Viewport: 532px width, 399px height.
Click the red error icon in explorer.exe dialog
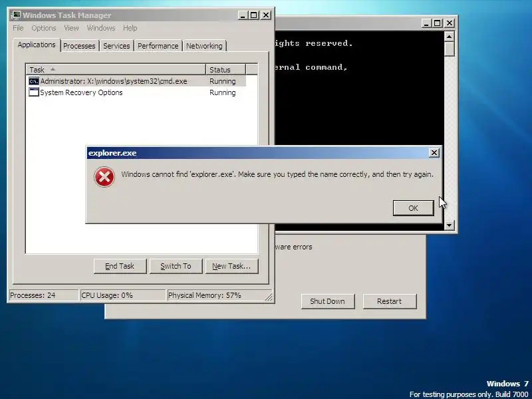[104, 177]
